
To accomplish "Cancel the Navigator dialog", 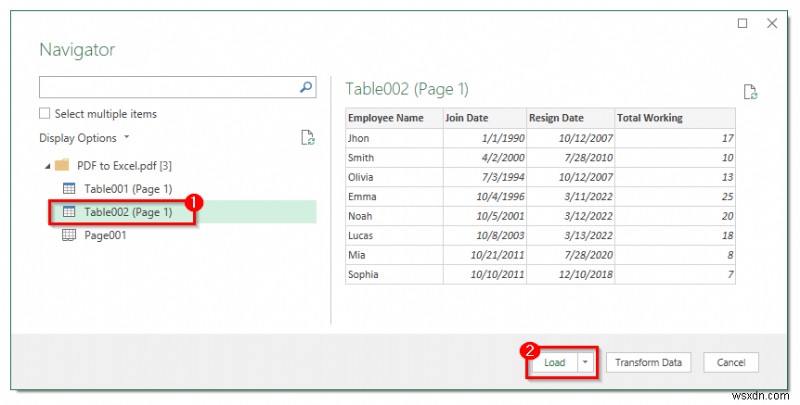I will [731, 362].
